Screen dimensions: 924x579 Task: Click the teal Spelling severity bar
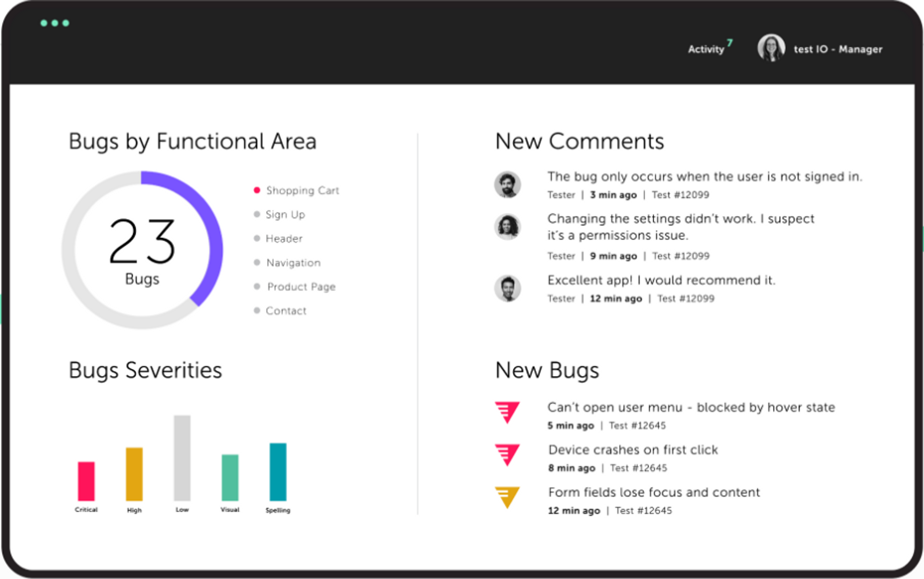coord(278,472)
